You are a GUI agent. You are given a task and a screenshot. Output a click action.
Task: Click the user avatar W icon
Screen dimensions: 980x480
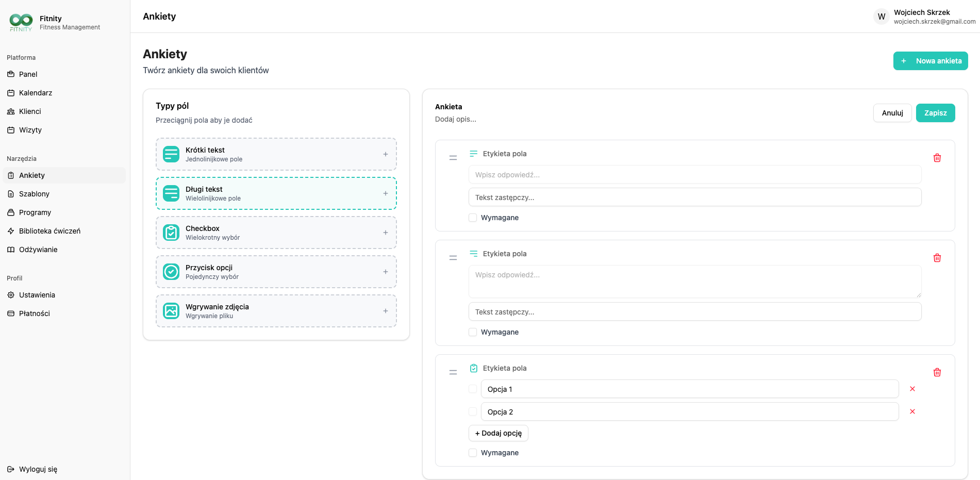(x=881, y=16)
